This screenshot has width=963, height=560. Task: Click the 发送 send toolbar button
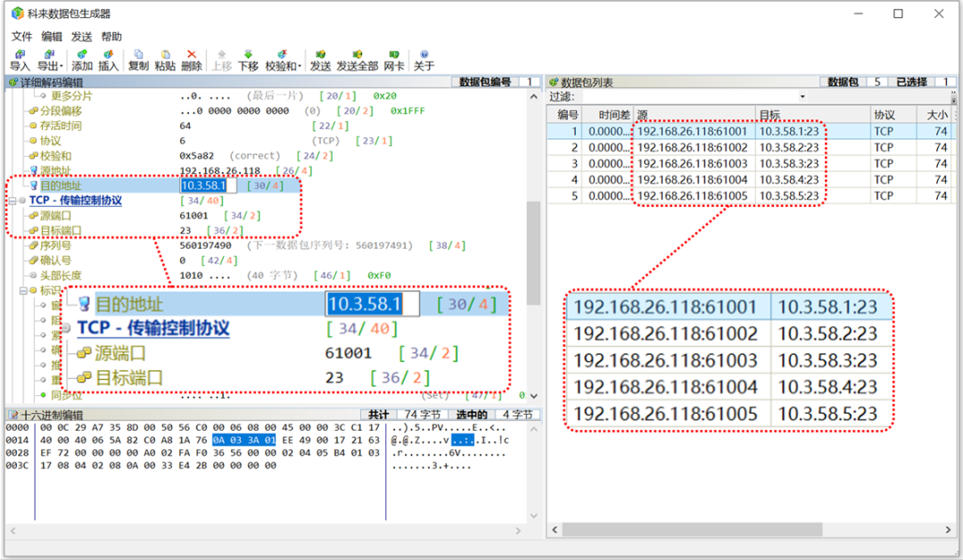pyautogui.click(x=320, y=59)
